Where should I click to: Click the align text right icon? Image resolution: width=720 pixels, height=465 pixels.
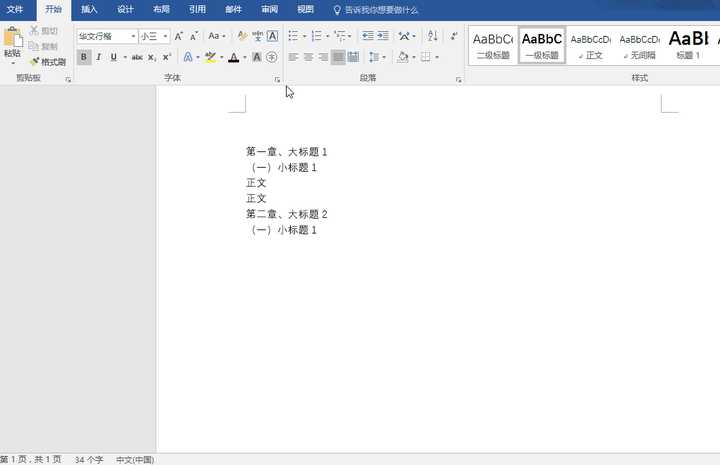[323, 57]
